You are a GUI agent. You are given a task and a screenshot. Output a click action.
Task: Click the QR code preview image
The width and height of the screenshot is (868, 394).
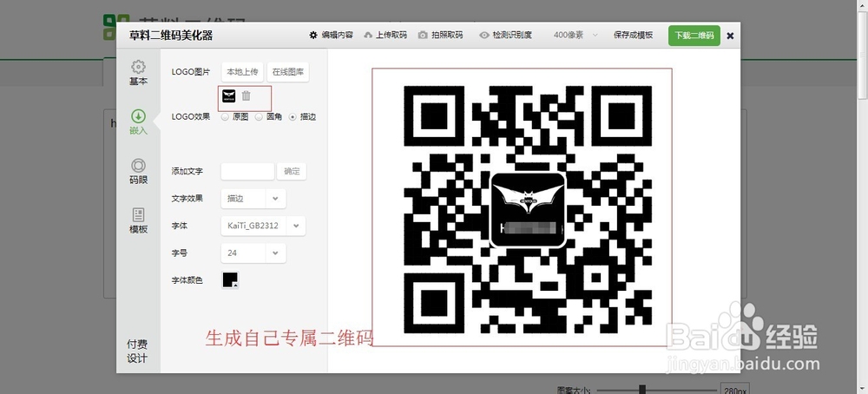pos(528,210)
